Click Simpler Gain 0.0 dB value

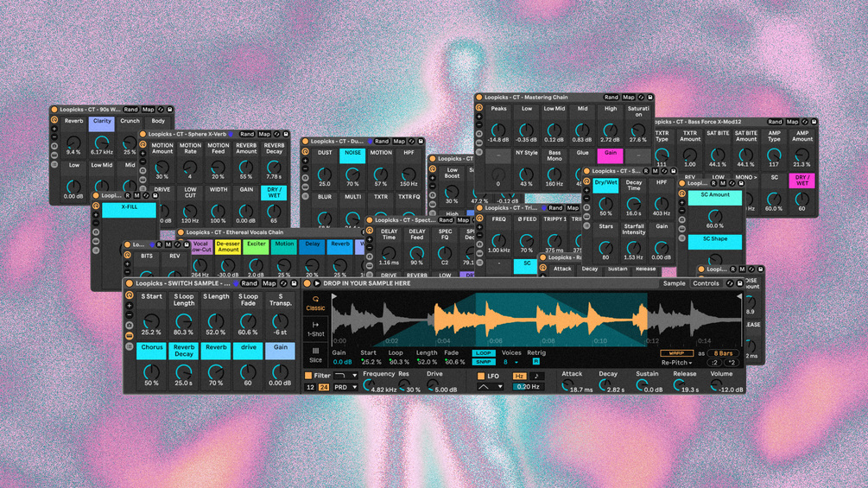[x=342, y=362]
